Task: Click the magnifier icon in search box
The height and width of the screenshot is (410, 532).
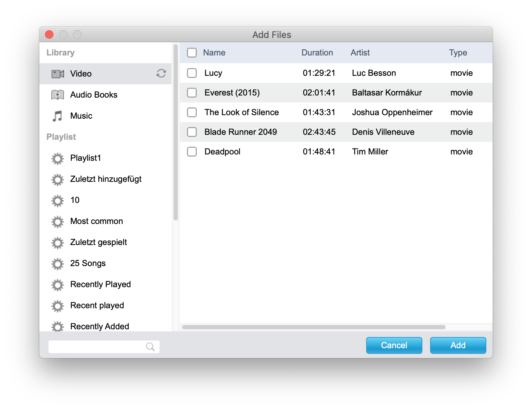Action: [150, 347]
